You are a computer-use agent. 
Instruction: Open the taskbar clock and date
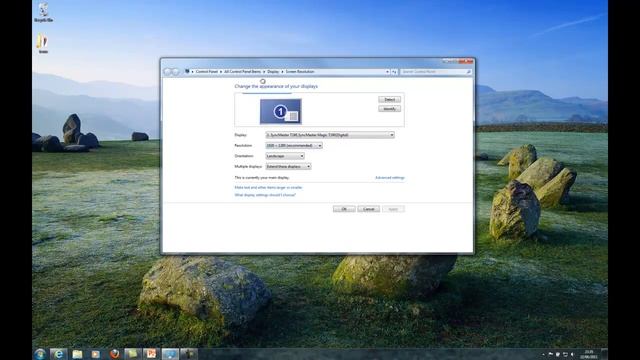pos(589,354)
